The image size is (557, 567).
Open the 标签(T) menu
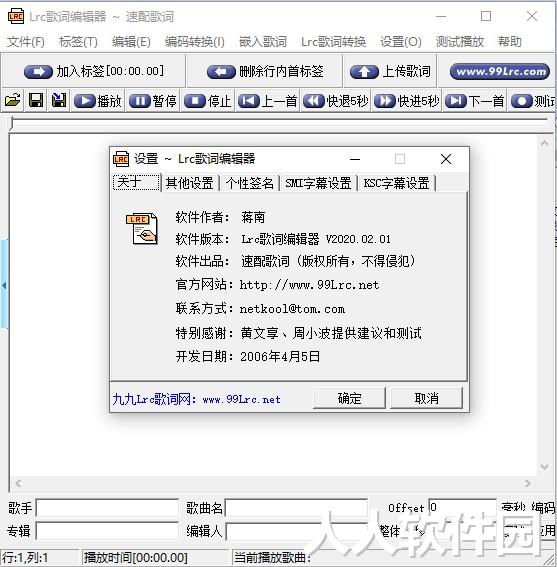78,42
